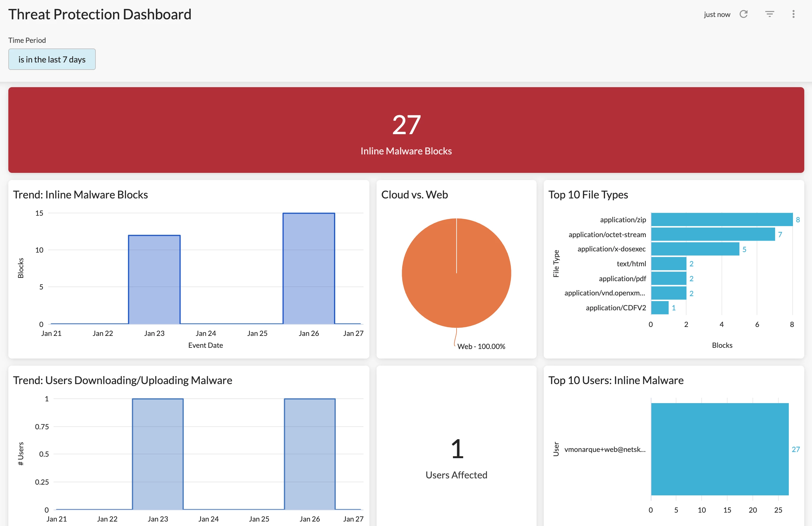Viewport: 812px width, 526px height.
Task: Click the Jan 26 bar in Users Downloading trend
Action: [x=309, y=454]
